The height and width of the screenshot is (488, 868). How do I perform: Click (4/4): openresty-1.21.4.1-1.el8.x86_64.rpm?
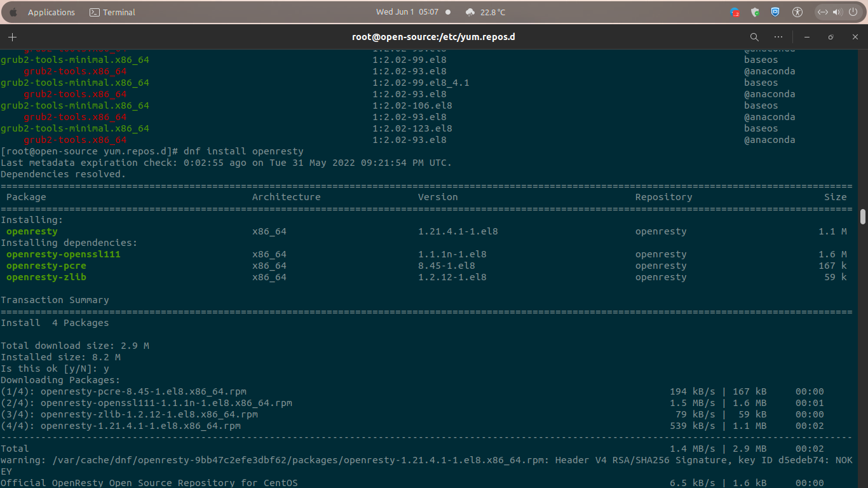pyautogui.click(x=121, y=426)
